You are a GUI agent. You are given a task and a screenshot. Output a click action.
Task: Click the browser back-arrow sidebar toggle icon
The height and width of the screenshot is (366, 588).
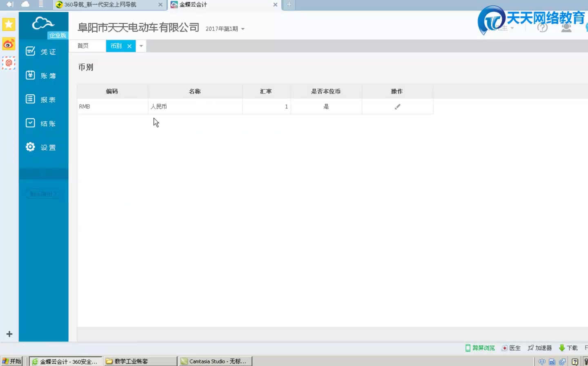[x=10, y=4]
